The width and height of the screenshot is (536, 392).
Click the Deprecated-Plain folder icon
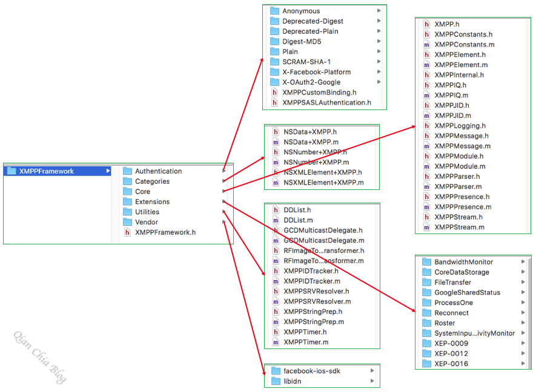coord(275,31)
